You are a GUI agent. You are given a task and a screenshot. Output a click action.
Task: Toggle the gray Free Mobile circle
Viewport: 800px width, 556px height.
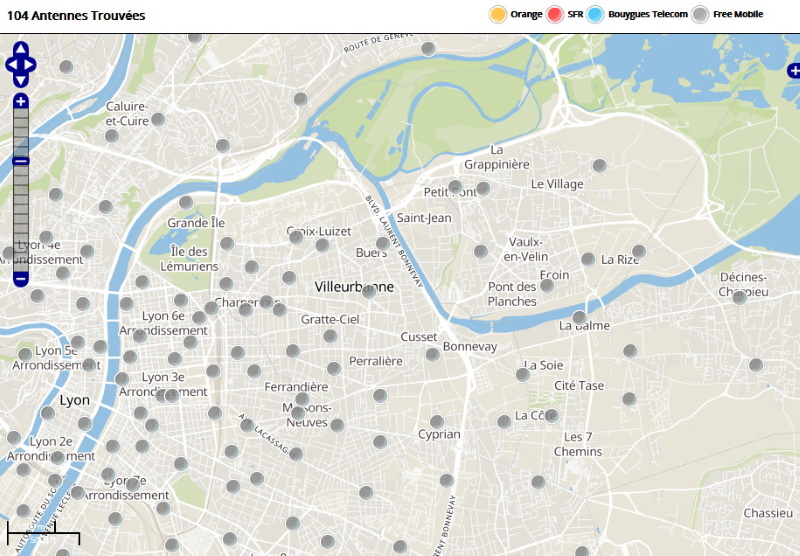click(x=701, y=14)
